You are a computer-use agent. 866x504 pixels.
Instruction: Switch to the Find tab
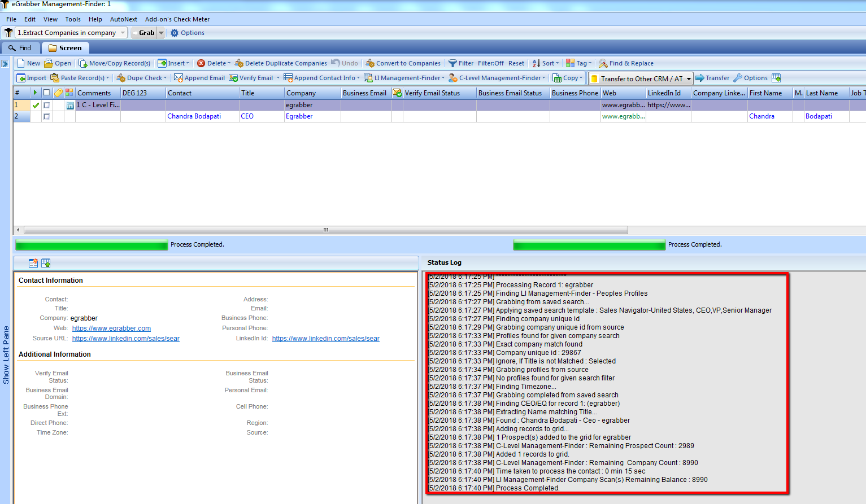[20, 48]
